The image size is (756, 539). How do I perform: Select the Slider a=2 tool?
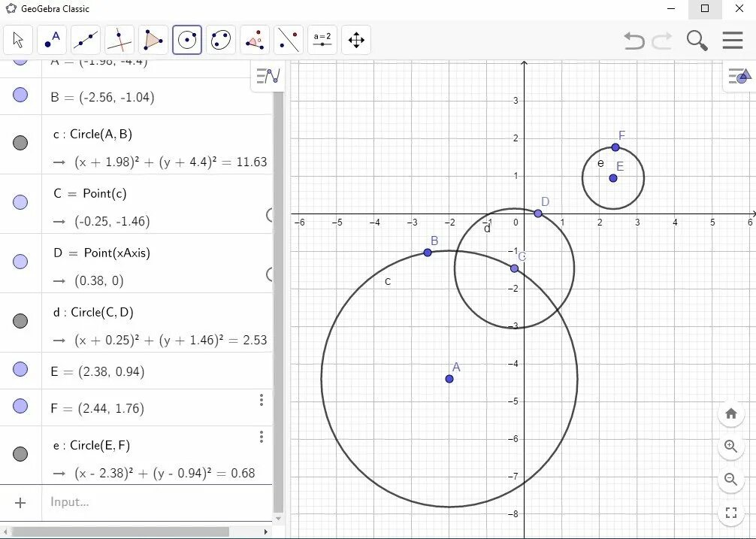[x=322, y=40]
